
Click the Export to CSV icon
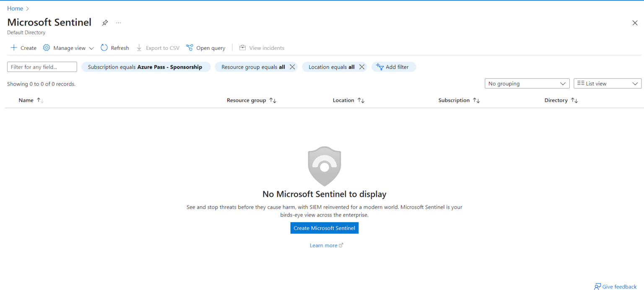click(139, 48)
